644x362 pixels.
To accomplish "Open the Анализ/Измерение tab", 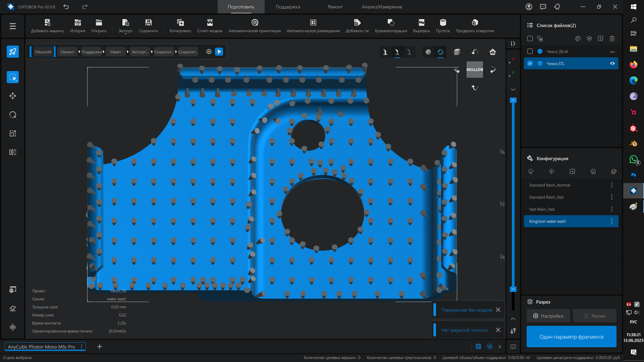I will tap(382, 7).
